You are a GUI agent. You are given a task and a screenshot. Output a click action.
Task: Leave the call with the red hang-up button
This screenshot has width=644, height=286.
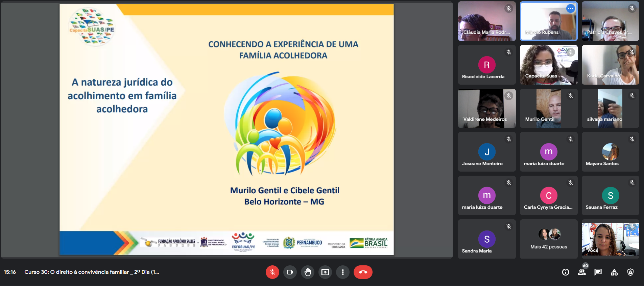363,272
